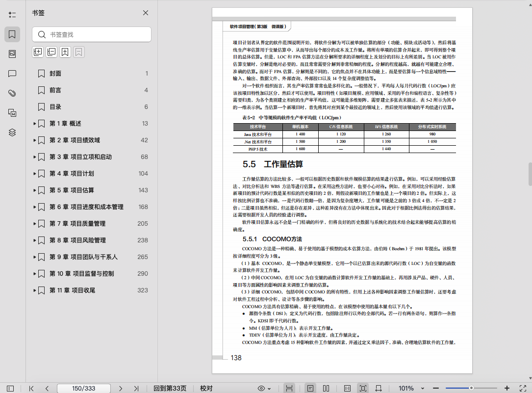Image resolution: width=532 pixels, height=393 pixels.
Task: Click the vertical scrollbar thumb
Action: 530,174
